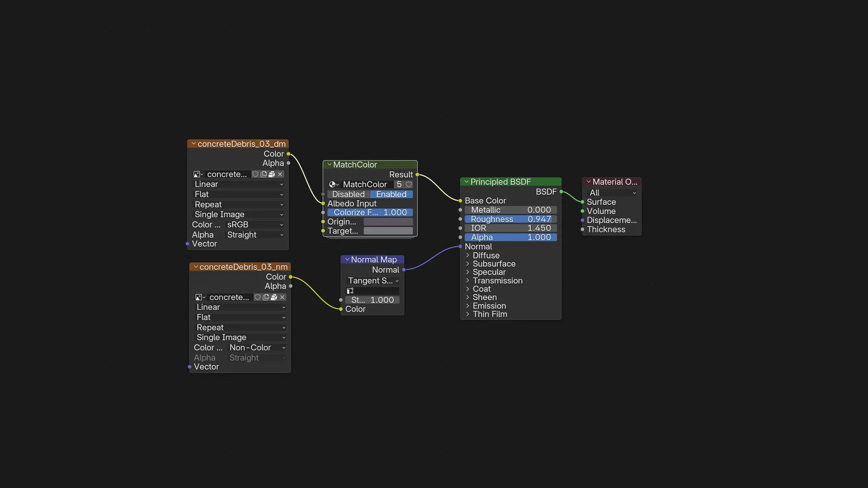Click duplicate image icon in concreteDebris_03_dm node
Screen dimensions: 868x488
pos(264,175)
